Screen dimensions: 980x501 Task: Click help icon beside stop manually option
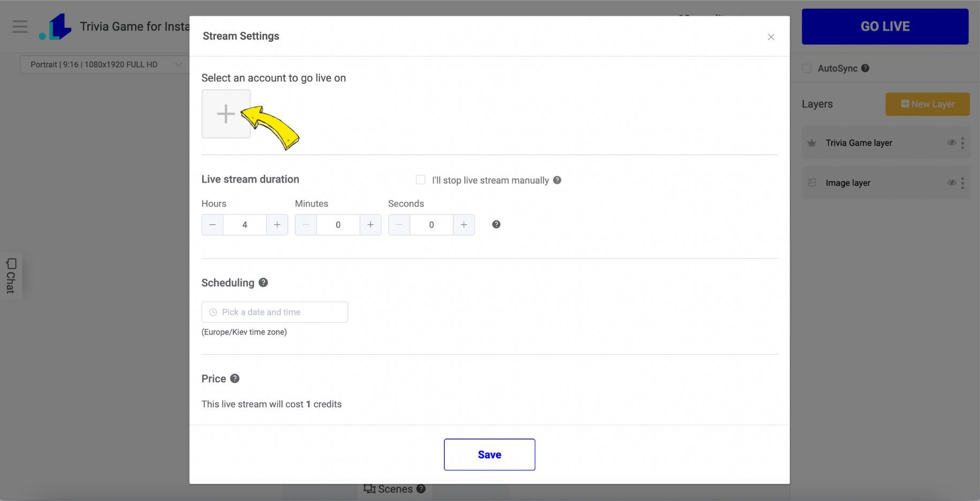pos(557,180)
